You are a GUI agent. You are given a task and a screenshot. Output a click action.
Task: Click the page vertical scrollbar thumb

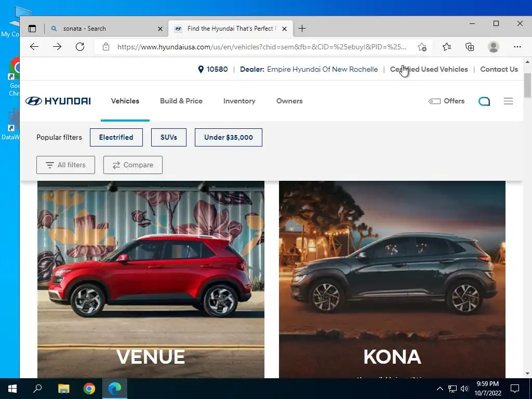click(x=527, y=85)
